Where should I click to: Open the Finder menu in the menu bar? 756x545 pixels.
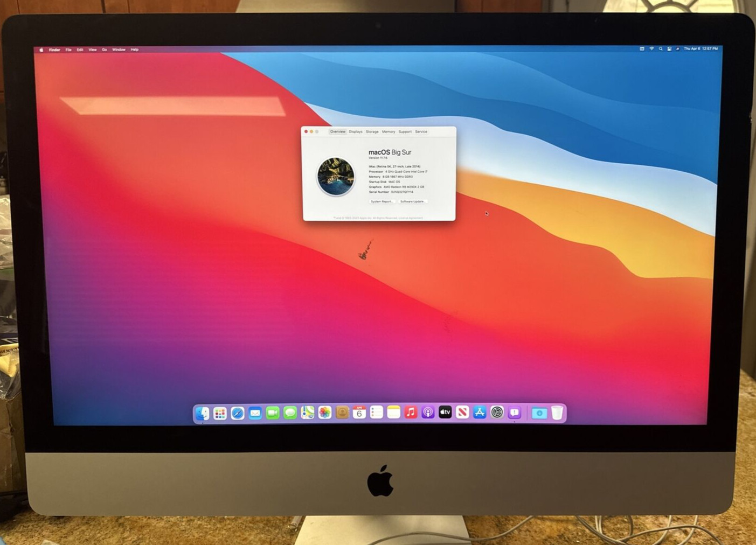pos(54,50)
